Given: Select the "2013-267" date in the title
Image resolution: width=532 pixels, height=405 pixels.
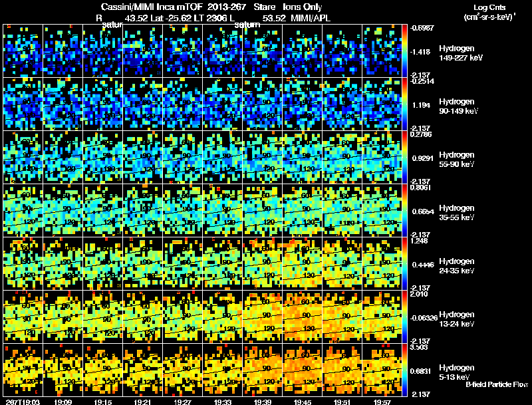Looking at the screenshot, I should click(226, 7).
